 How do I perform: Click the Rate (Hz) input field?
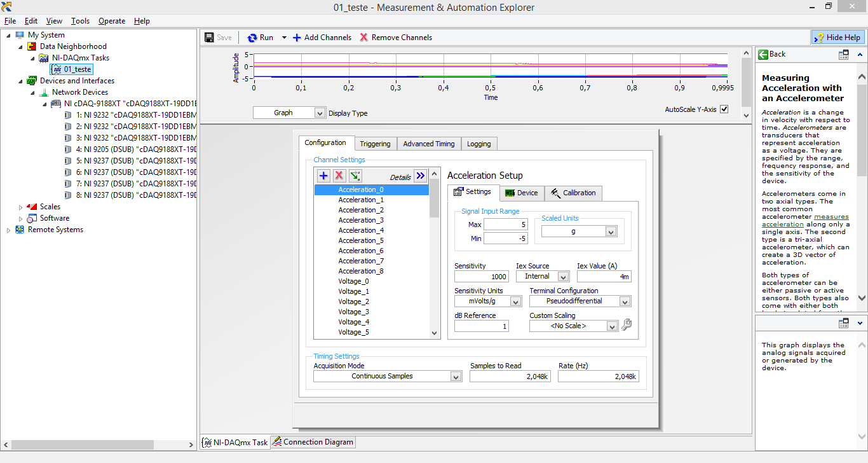(598, 377)
